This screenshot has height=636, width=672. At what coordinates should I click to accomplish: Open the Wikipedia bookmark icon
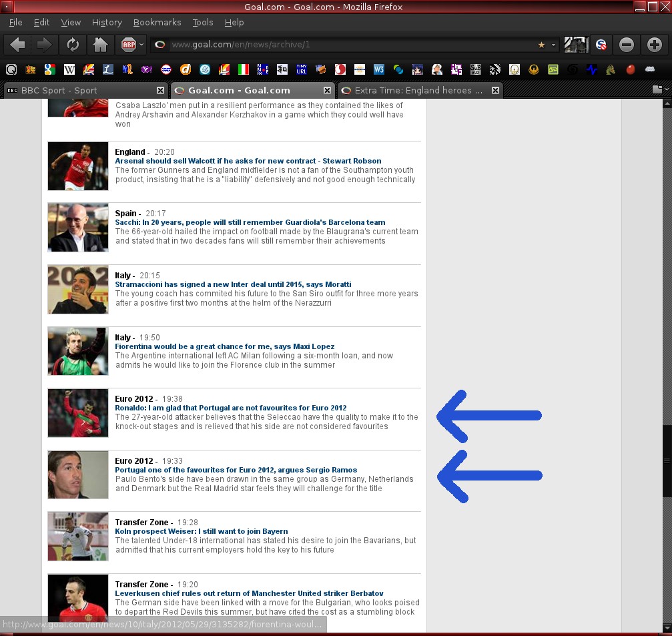pos(69,69)
